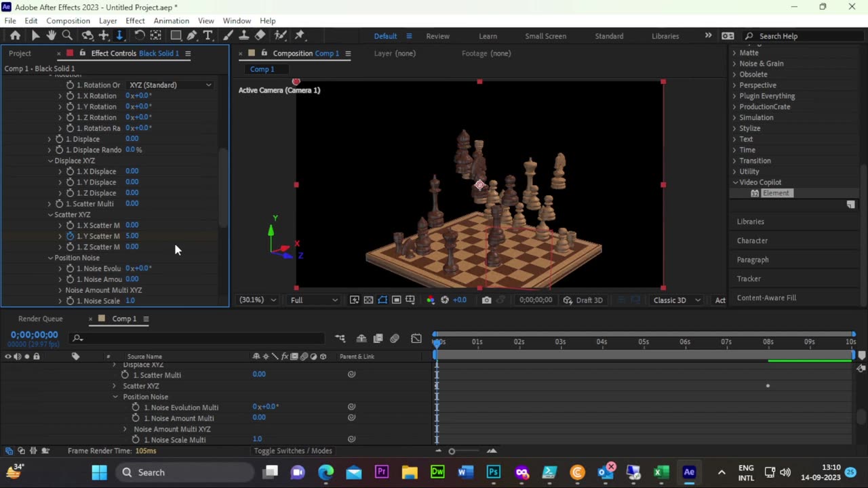This screenshot has width=868, height=488.
Task: Switch to the Render Queue tab
Action: click(x=40, y=319)
